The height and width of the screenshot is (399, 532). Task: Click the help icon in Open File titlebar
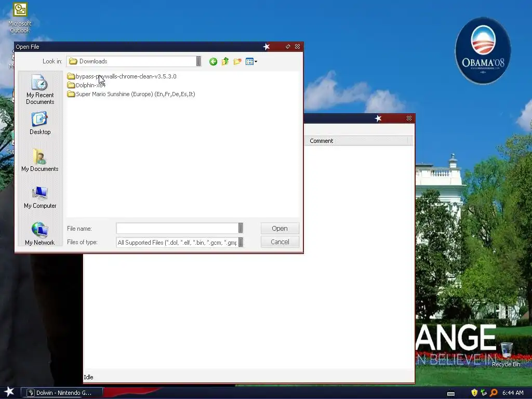pyautogui.click(x=288, y=46)
